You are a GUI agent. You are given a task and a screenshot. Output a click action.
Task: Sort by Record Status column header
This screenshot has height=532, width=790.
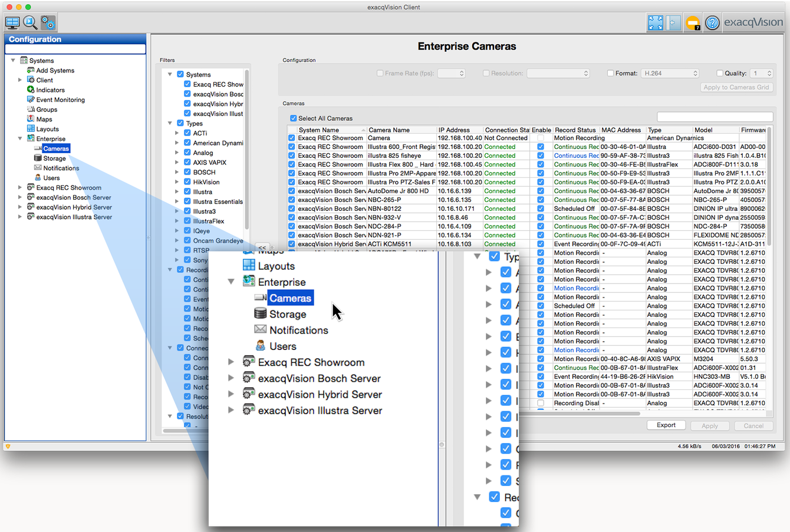(x=576, y=130)
